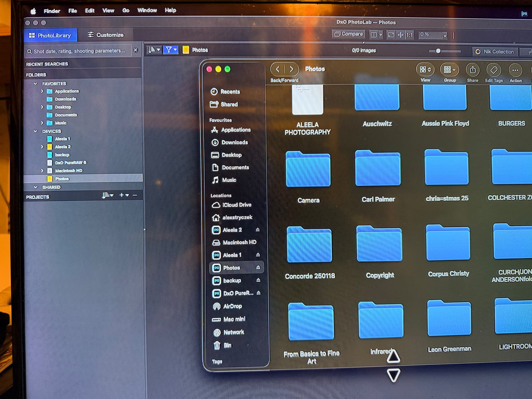Screen dimensions: 532x399
Task: Toggle the Compare button
Action: coord(349,34)
